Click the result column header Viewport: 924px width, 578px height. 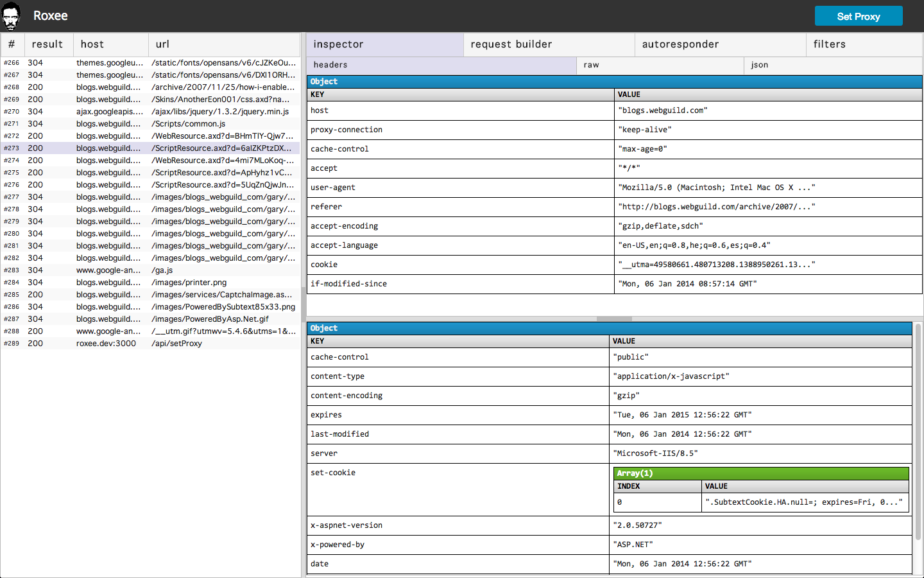[x=49, y=44]
